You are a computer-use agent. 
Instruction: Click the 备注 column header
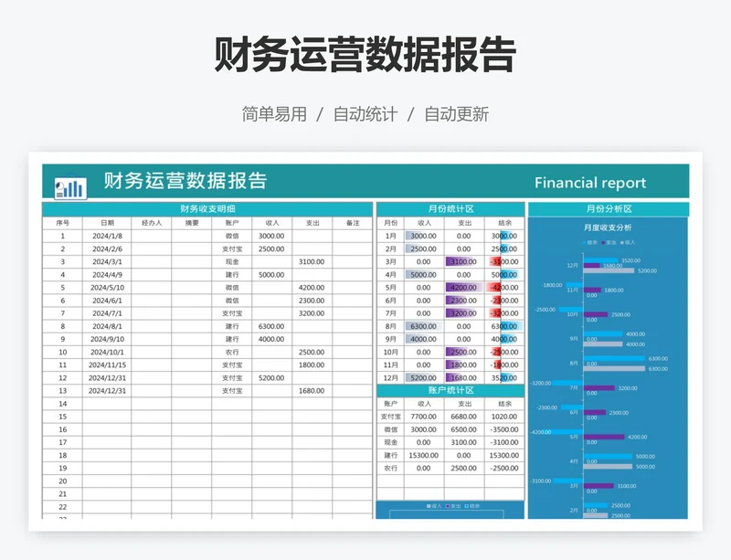click(x=353, y=223)
